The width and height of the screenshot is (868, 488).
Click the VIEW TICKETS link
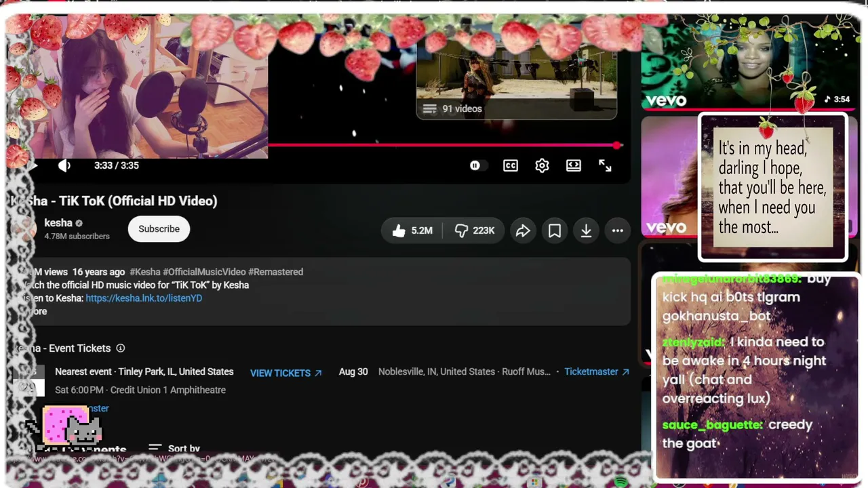tap(286, 373)
